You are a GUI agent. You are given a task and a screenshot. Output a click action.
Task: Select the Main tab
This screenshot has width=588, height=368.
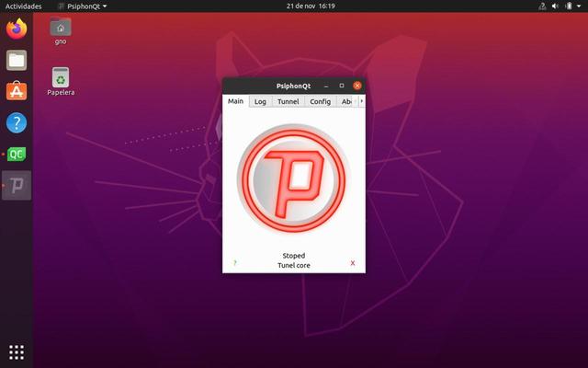tap(235, 101)
